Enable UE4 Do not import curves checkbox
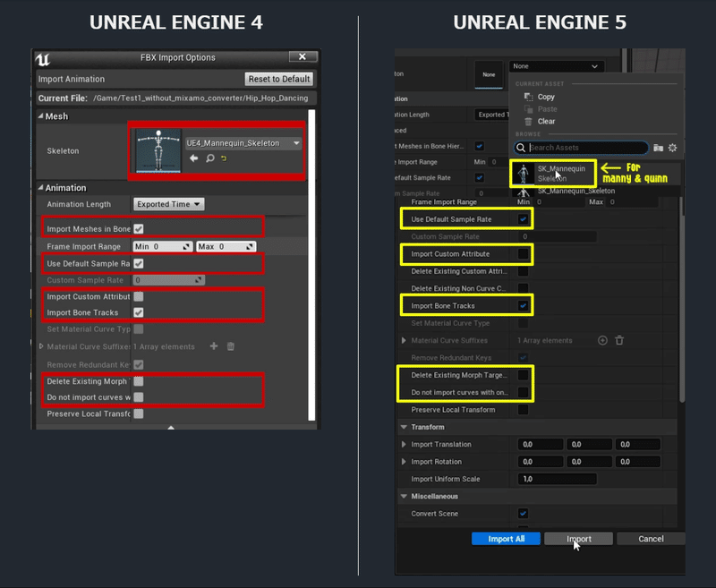 click(x=139, y=396)
